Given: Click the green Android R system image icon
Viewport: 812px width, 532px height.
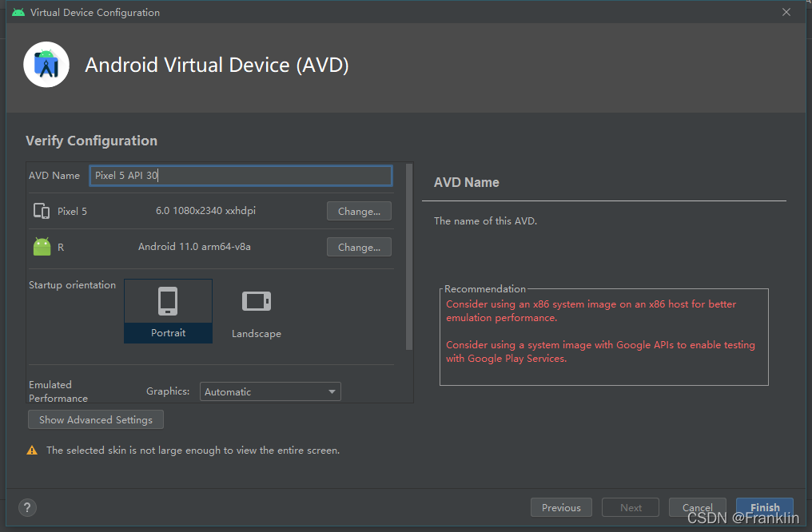Looking at the screenshot, I should [42, 247].
